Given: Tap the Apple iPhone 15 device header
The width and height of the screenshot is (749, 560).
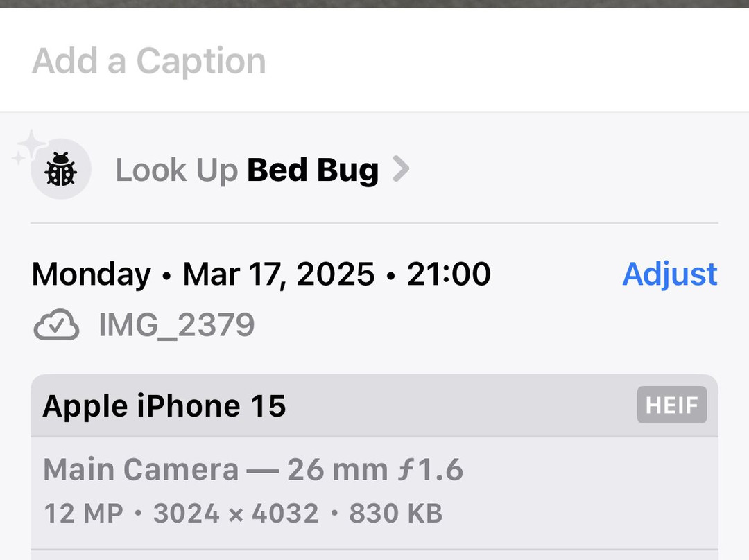Looking at the screenshot, I should tap(164, 405).
